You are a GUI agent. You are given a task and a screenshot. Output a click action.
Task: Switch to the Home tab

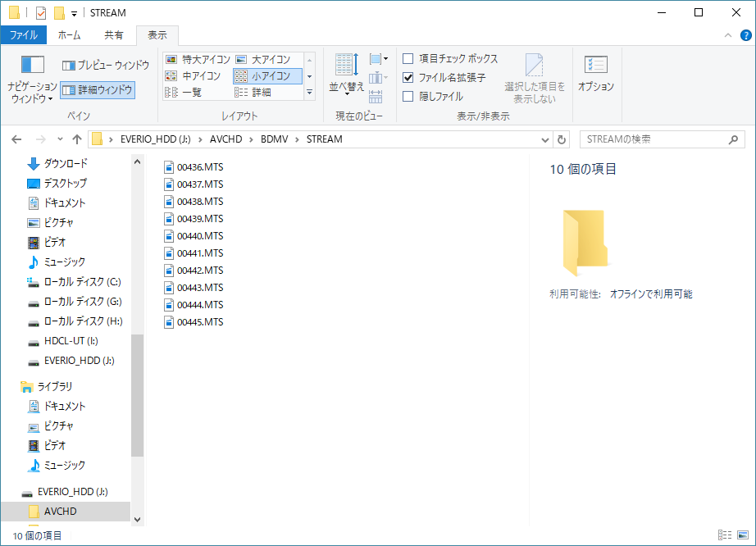coord(70,35)
